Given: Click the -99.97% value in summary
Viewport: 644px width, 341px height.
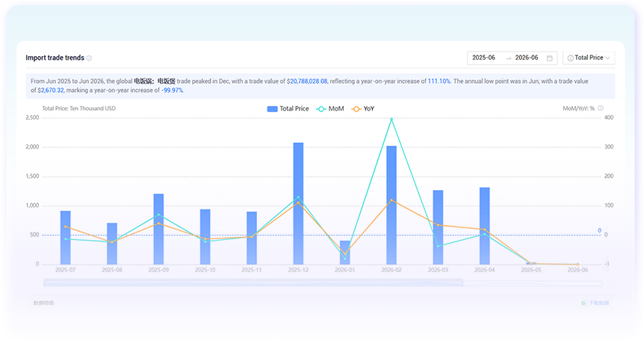Looking at the screenshot, I should coord(172,90).
